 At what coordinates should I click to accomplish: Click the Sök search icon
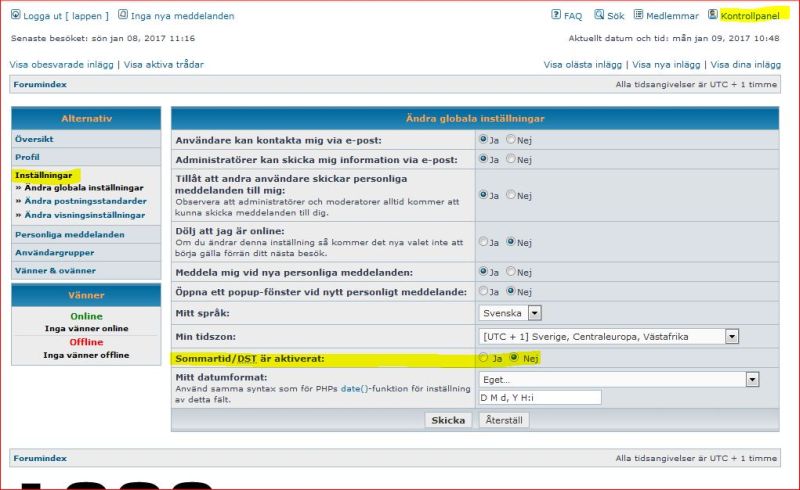(599, 16)
